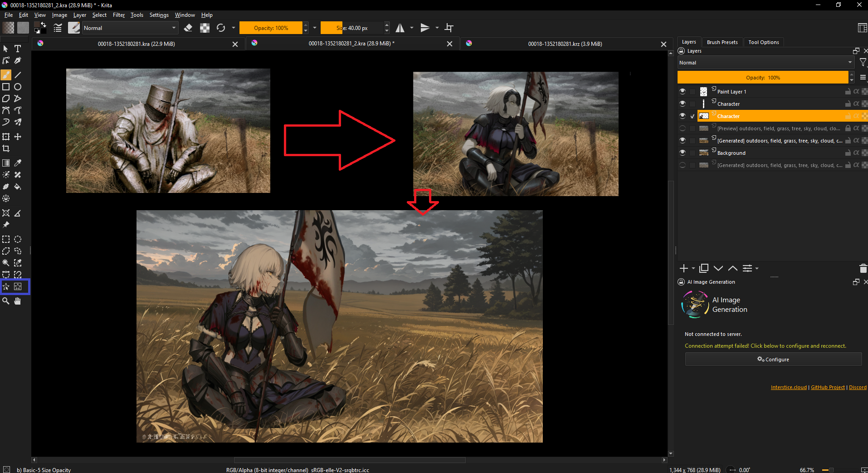The width and height of the screenshot is (868, 473).
Task: Switch to the Brush Presets tab
Action: click(x=722, y=42)
